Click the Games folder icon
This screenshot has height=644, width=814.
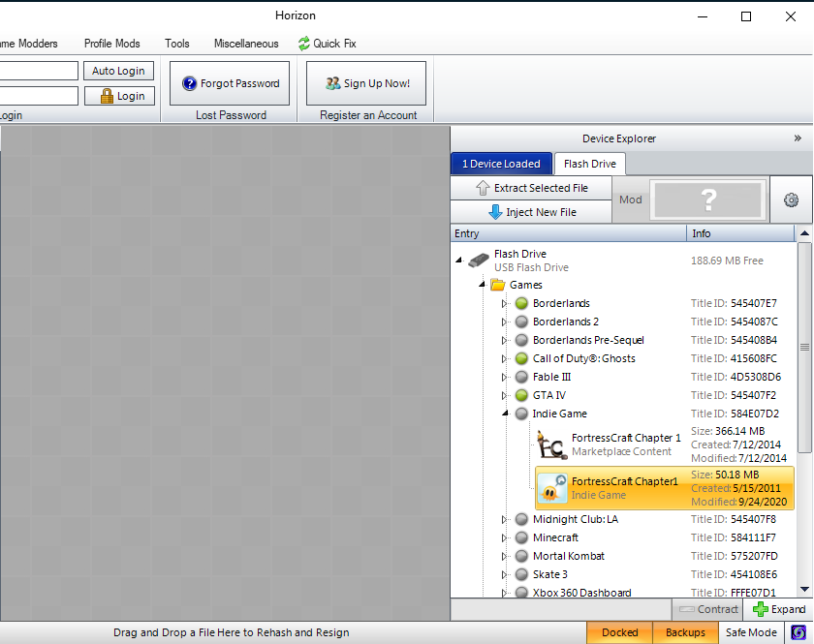click(497, 285)
